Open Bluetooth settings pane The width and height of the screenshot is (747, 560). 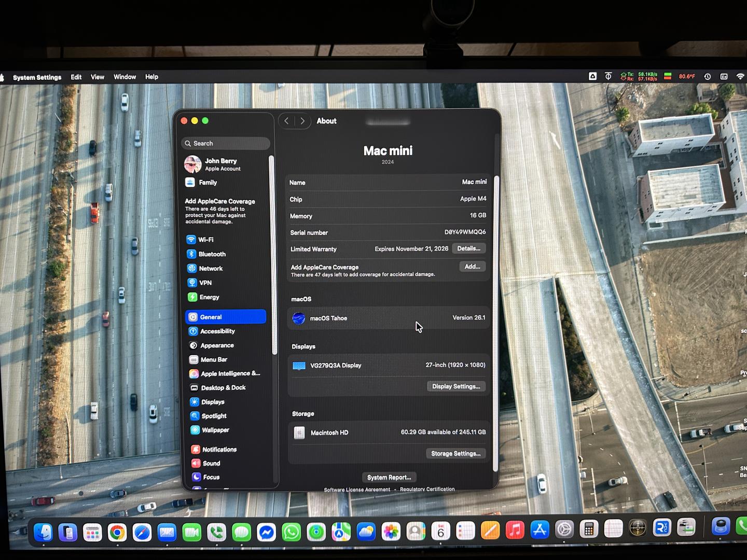click(x=212, y=254)
